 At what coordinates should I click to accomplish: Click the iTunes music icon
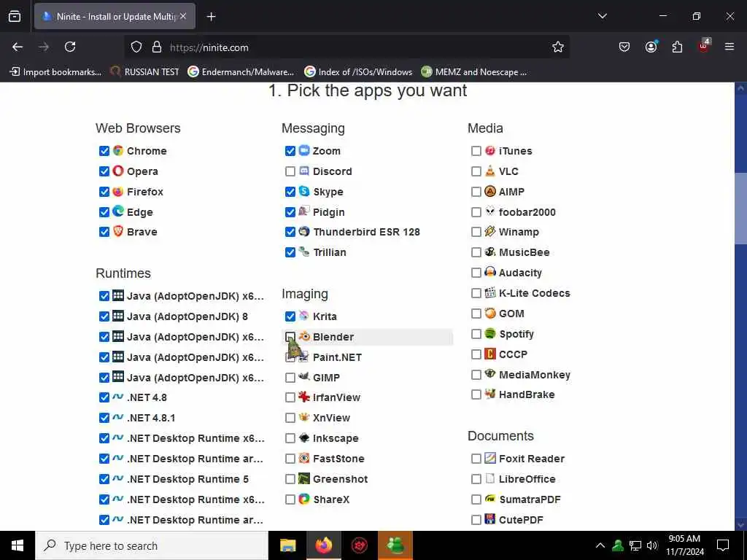490,150
